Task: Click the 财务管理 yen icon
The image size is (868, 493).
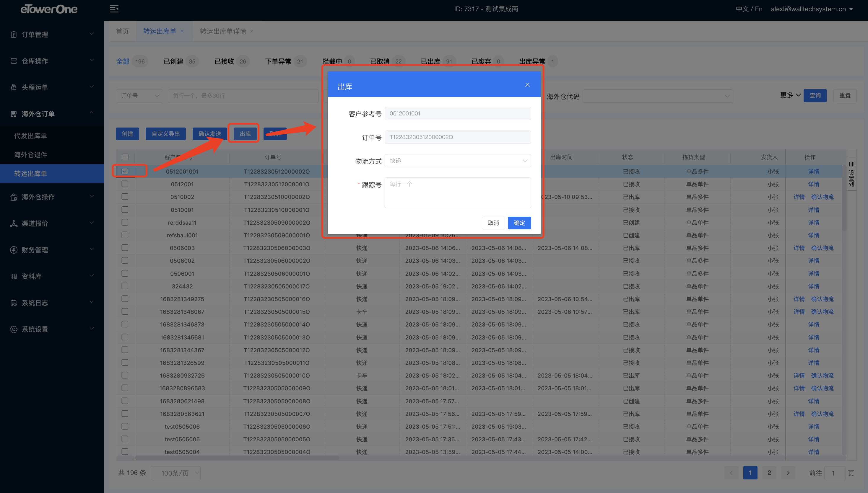Action: 14,250
